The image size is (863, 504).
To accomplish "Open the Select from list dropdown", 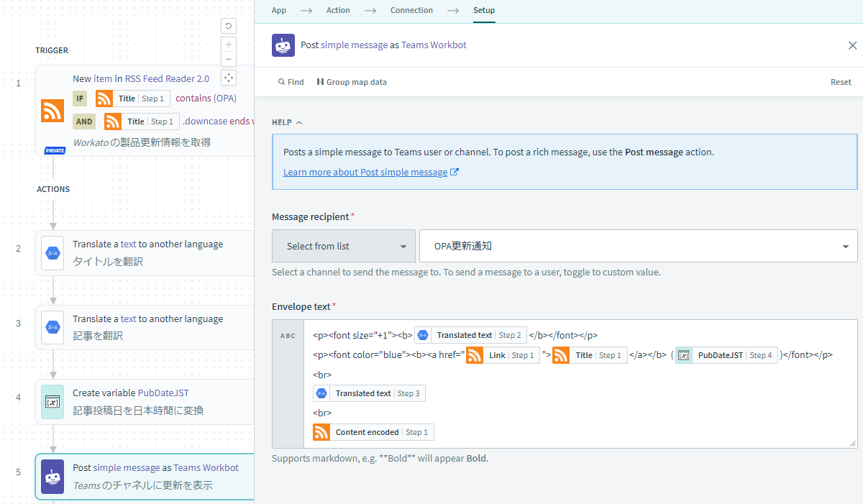I will tap(344, 246).
